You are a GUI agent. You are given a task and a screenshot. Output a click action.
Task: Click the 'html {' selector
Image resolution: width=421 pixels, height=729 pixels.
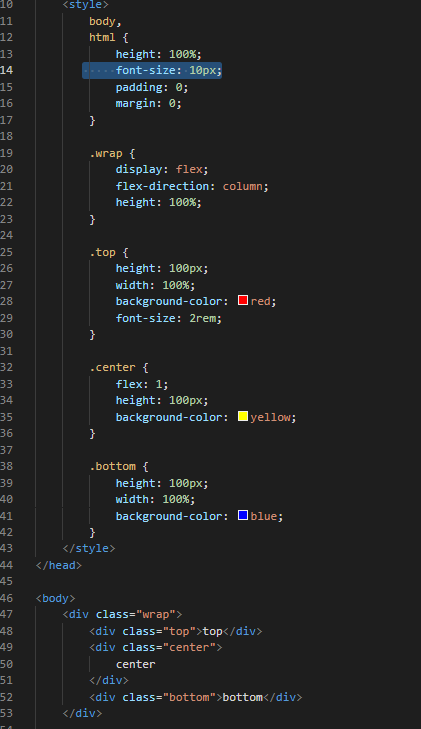coord(109,37)
